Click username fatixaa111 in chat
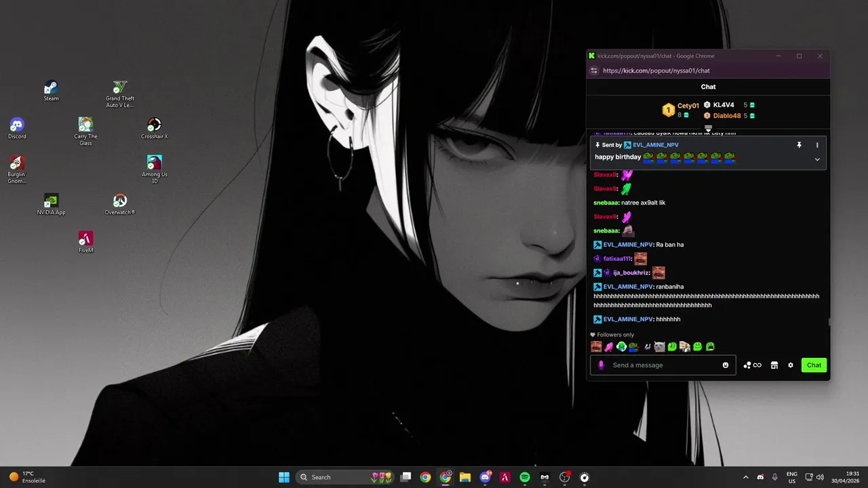Screen dimensions: 868x488 coord(617,259)
